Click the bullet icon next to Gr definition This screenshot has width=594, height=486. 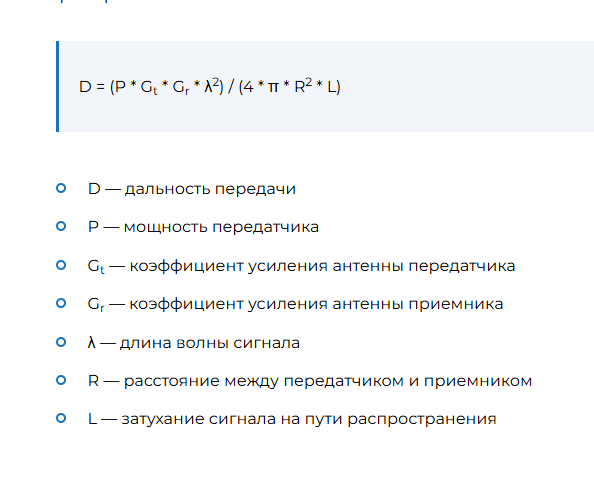tap(61, 303)
